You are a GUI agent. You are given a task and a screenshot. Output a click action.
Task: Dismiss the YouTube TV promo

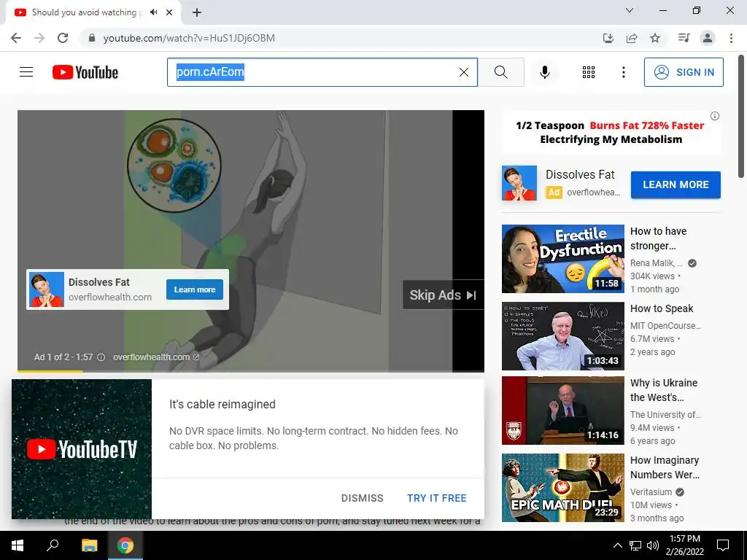click(362, 498)
